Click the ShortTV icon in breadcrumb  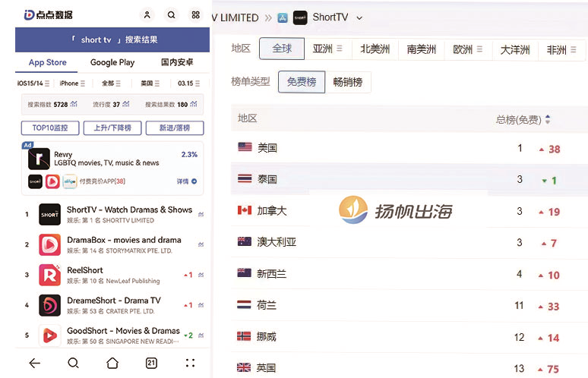[300, 17]
